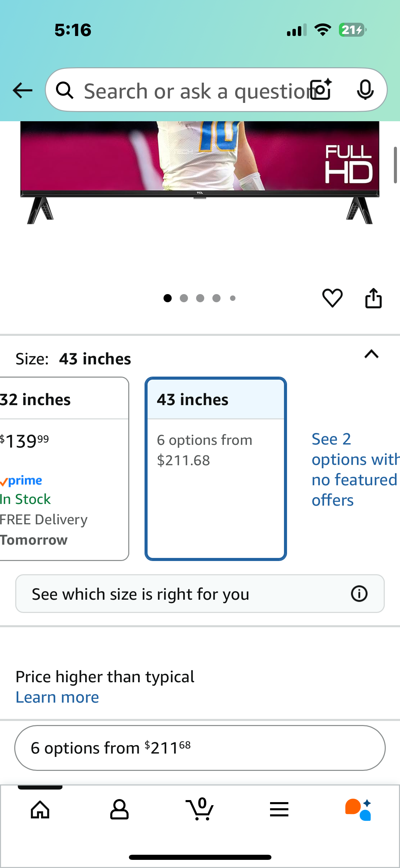
Task: Open the hamburger menu tab
Action: [279, 810]
